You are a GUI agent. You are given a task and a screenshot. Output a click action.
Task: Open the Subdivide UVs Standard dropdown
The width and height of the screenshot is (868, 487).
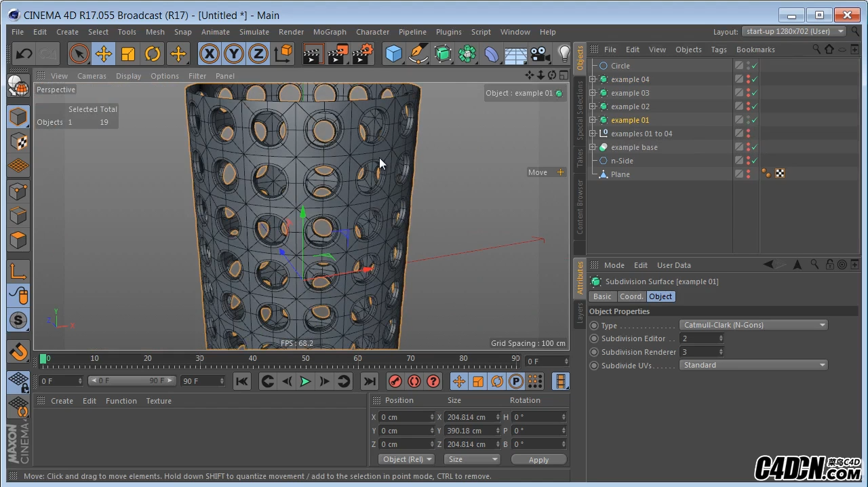click(x=753, y=365)
